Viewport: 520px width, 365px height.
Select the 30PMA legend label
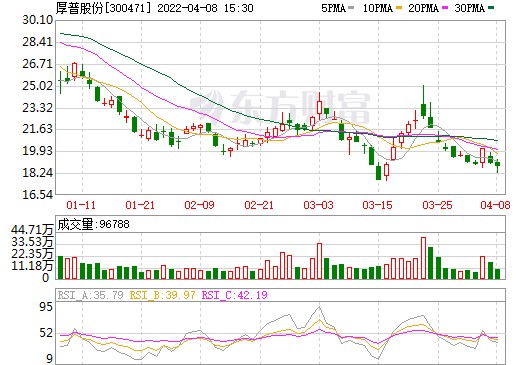(x=469, y=8)
